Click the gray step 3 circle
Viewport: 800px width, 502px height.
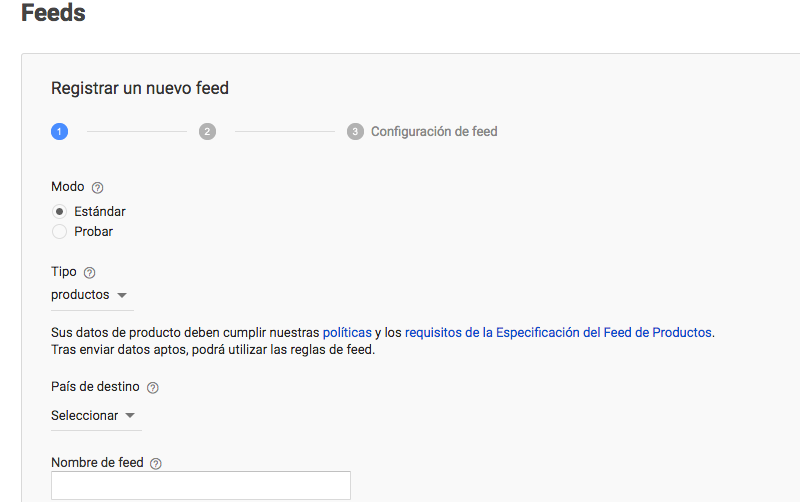(x=355, y=132)
